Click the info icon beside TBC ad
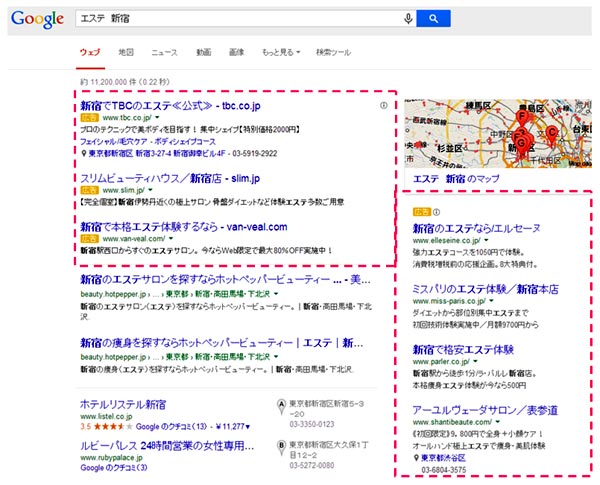 coord(383,105)
